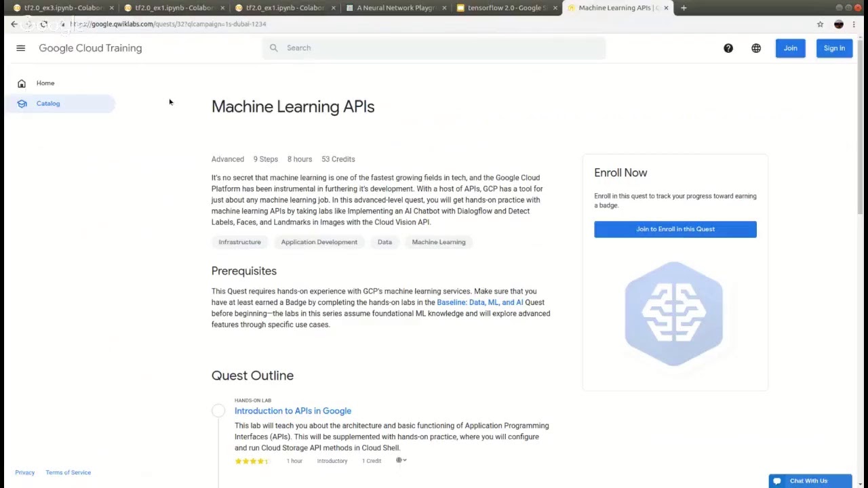The width and height of the screenshot is (868, 488).
Task: Open the browser profile avatar
Action: pyautogui.click(x=839, y=24)
